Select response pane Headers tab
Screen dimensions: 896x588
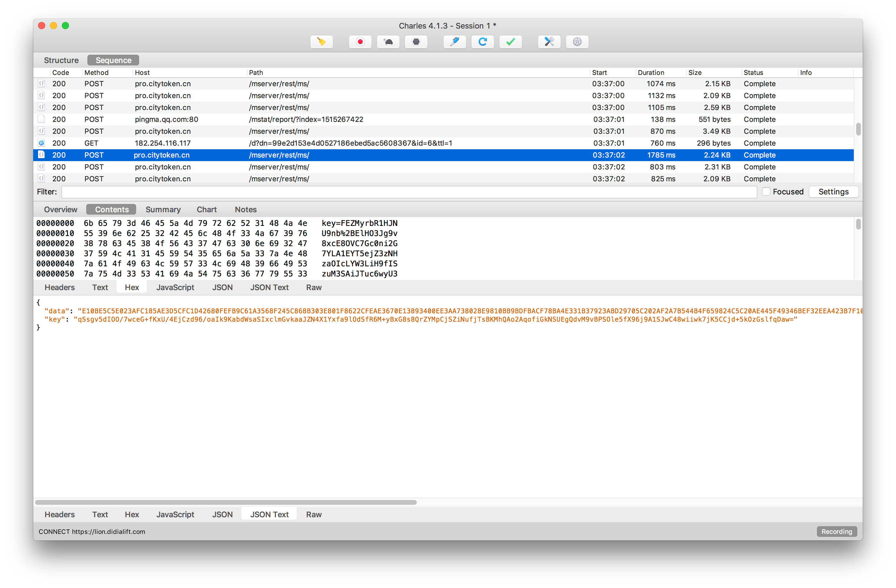click(59, 514)
